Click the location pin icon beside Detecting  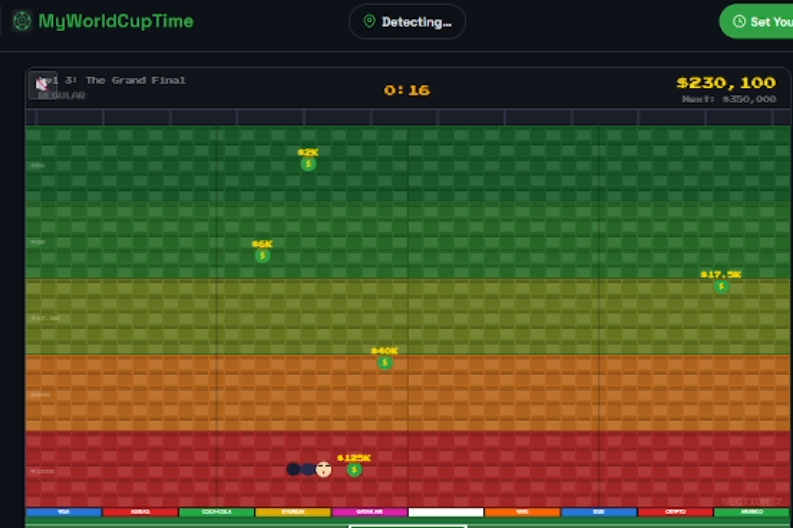[x=369, y=22]
